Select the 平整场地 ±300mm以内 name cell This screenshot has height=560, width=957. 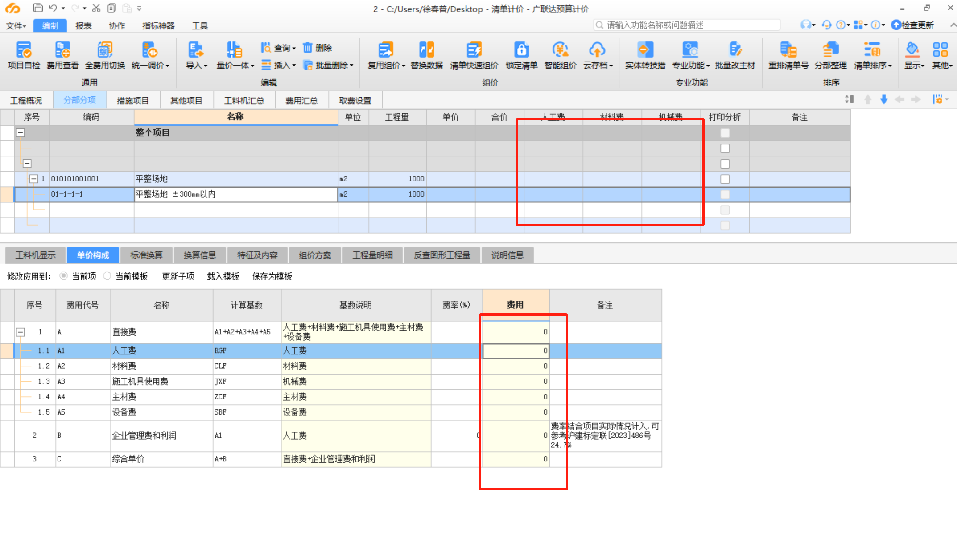click(x=235, y=194)
